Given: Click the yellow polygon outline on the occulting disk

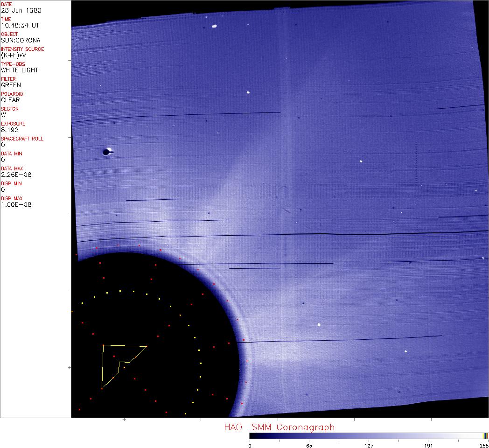Looking at the screenshot, I should click(x=102, y=366).
